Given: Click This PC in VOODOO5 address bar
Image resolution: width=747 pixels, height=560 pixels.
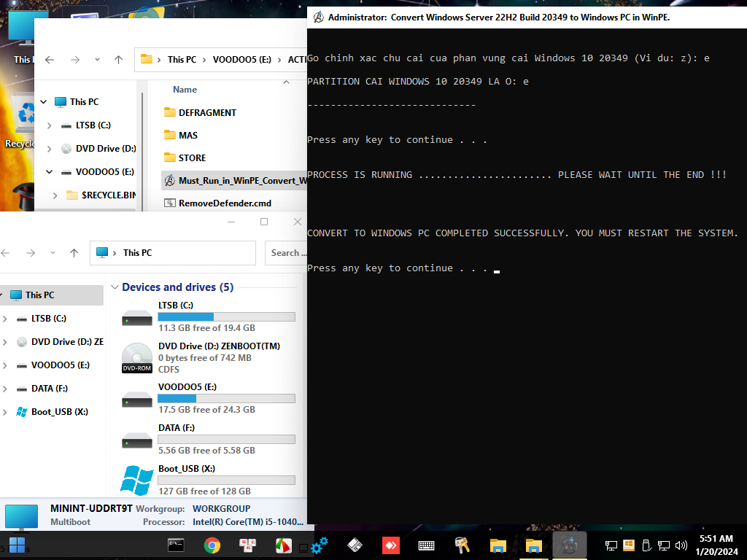Looking at the screenshot, I should 182,60.
